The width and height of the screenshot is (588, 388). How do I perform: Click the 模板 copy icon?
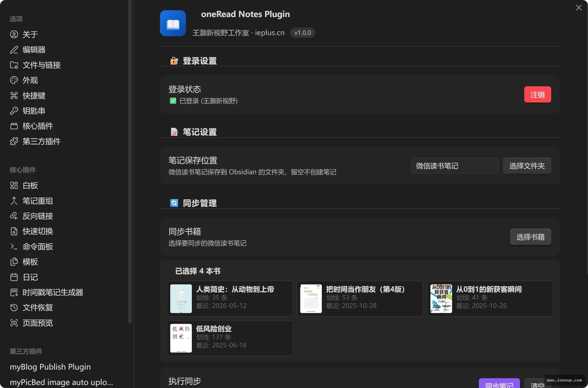pos(14,262)
